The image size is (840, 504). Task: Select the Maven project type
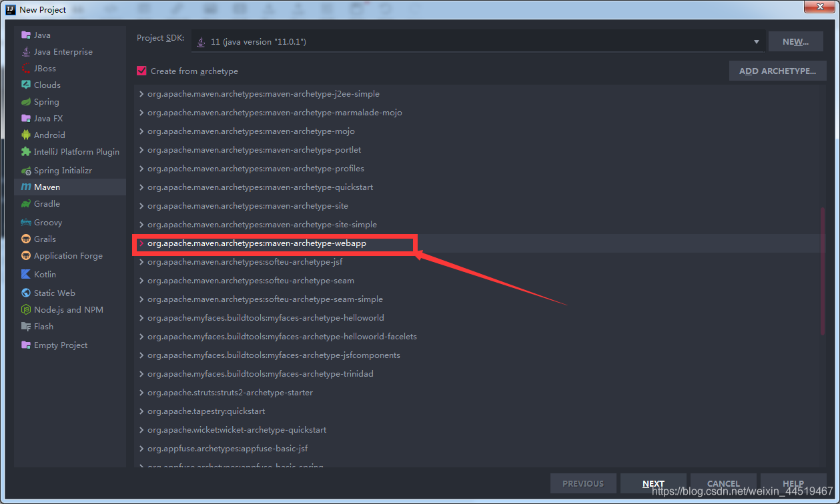point(70,187)
